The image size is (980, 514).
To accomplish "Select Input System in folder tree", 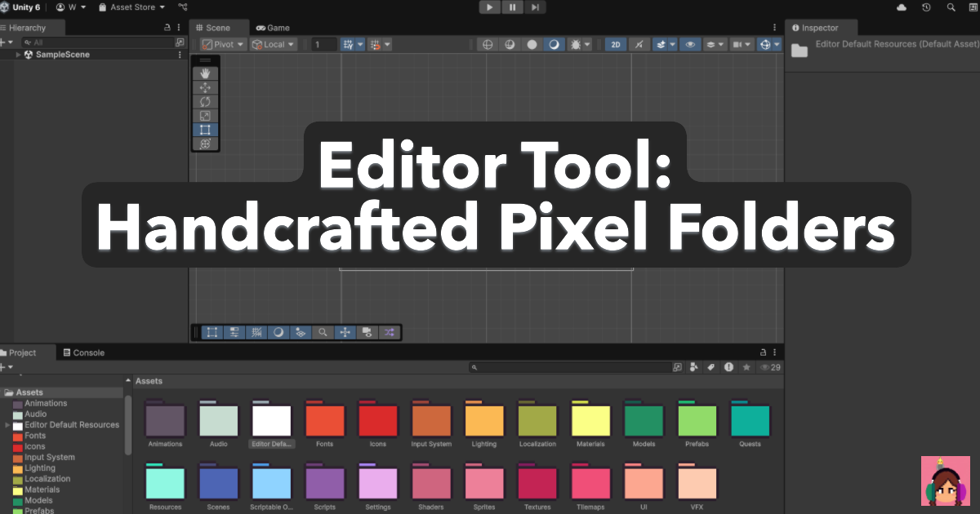I will click(x=49, y=458).
